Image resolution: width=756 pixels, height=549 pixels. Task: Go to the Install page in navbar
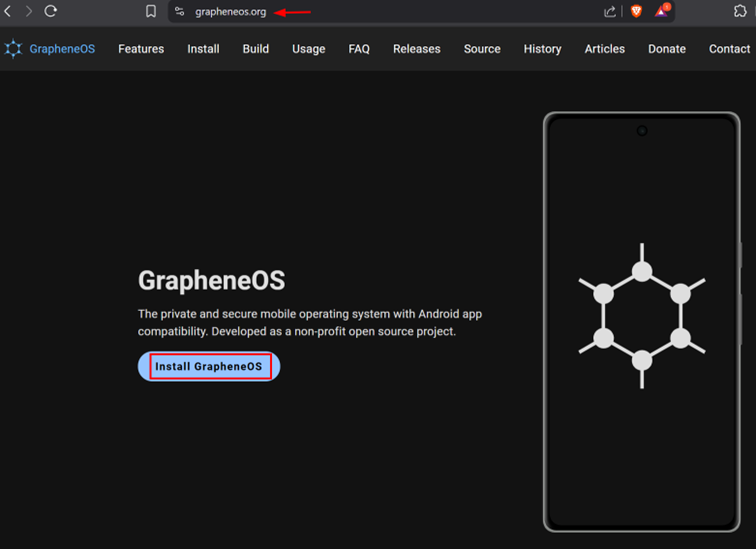[x=203, y=49]
